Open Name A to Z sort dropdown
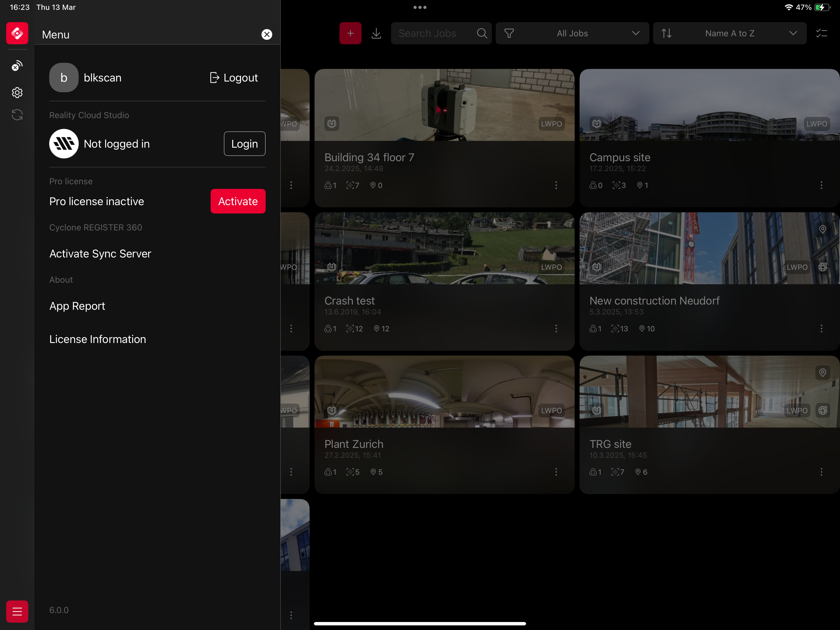840x630 pixels. (x=730, y=33)
